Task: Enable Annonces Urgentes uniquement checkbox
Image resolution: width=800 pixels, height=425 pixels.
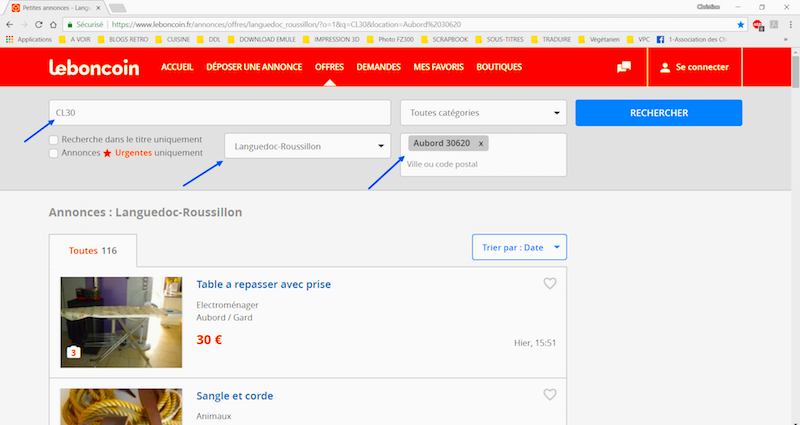Action: 54,153
